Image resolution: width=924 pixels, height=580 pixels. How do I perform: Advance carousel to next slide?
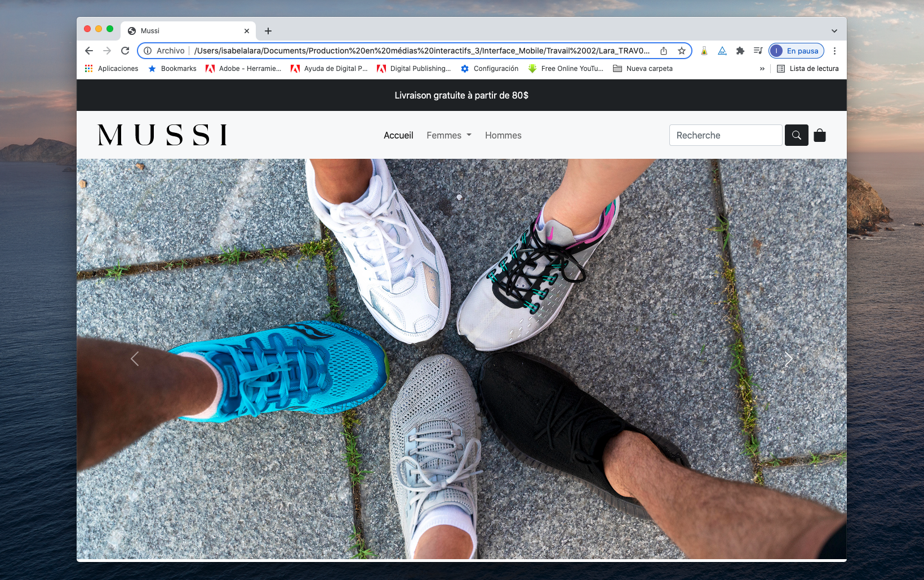coord(788,359)
